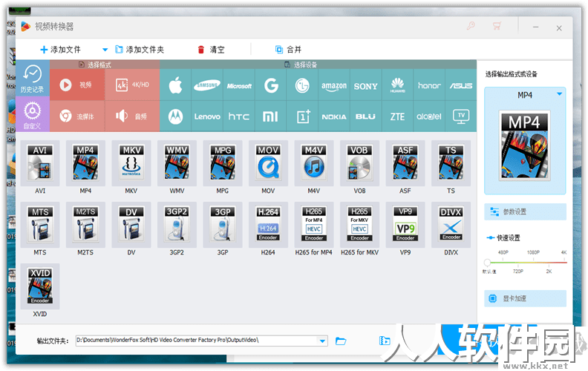Choose the 3GP2 format
Image resolution: width=588 pixels, height=371 pixels.
point(177,225)
